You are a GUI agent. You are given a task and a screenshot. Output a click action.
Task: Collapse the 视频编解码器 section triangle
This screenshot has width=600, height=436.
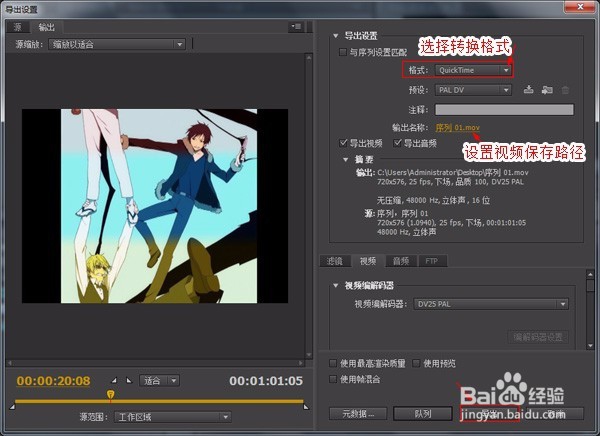tap(336, 285)
